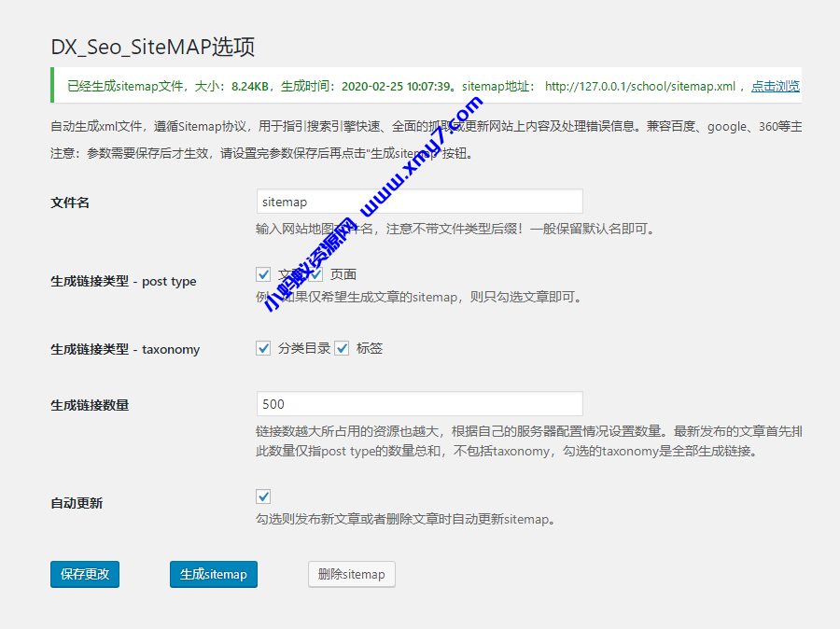Image resolution: width=840 pixels, height=629 pixels.
Task: Click the 删除sitemap button
Action: (x=351, y=574)
